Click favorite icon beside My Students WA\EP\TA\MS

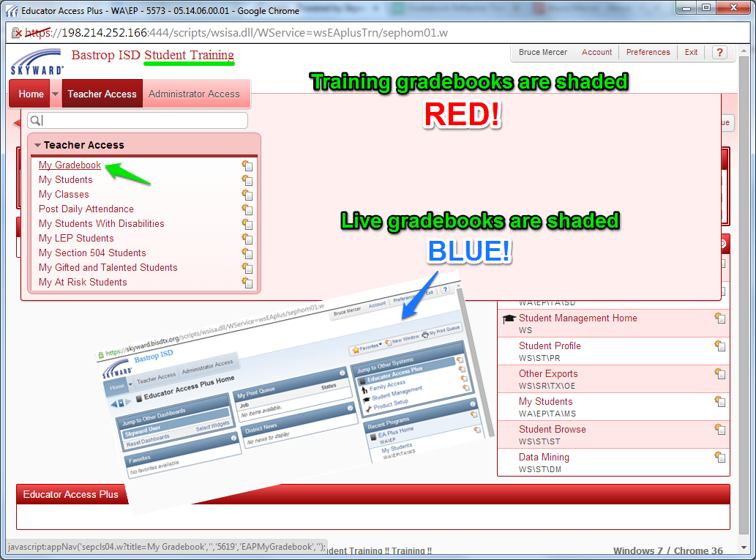coord(720,401)
